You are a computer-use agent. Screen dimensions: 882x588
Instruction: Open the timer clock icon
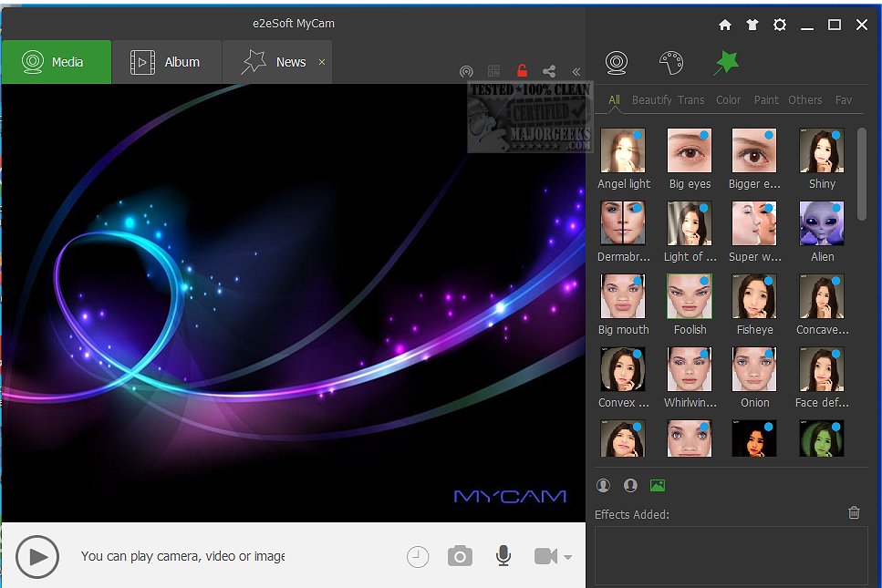click(x=418, y=556)
